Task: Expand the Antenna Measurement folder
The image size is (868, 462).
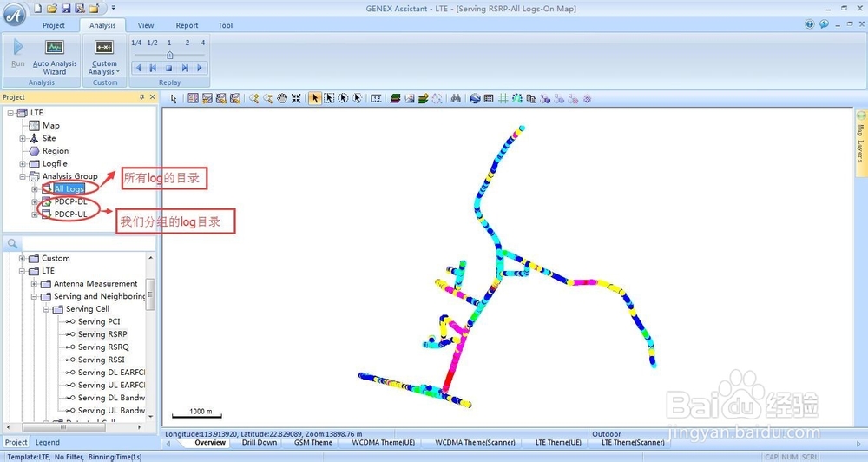Action: click(x=35, y=284)
